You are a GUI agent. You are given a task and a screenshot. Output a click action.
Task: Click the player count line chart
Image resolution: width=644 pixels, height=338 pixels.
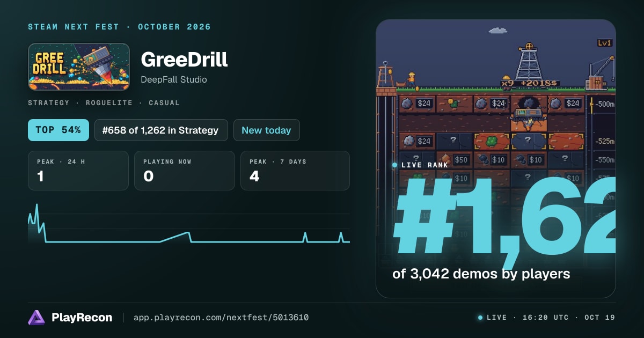(189, 224)
